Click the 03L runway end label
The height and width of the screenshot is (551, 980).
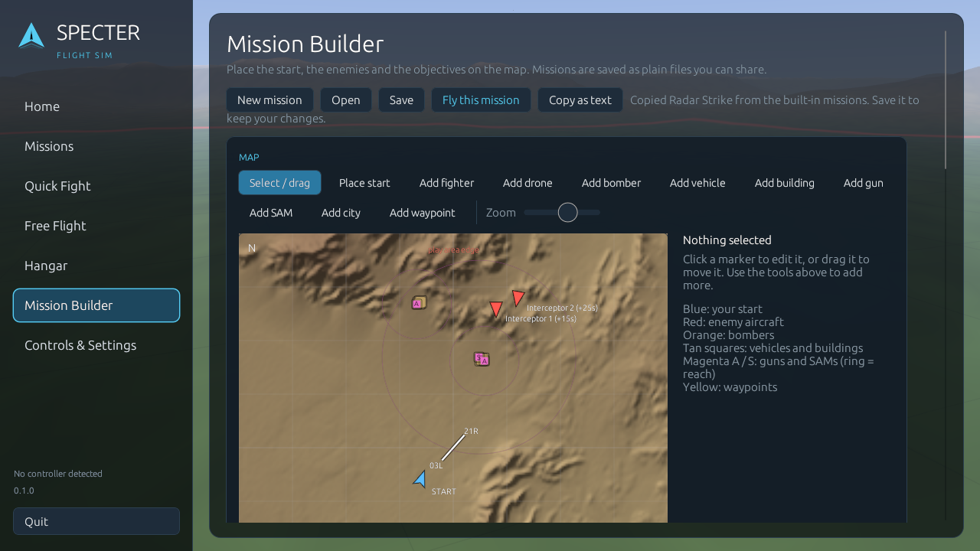436,465
